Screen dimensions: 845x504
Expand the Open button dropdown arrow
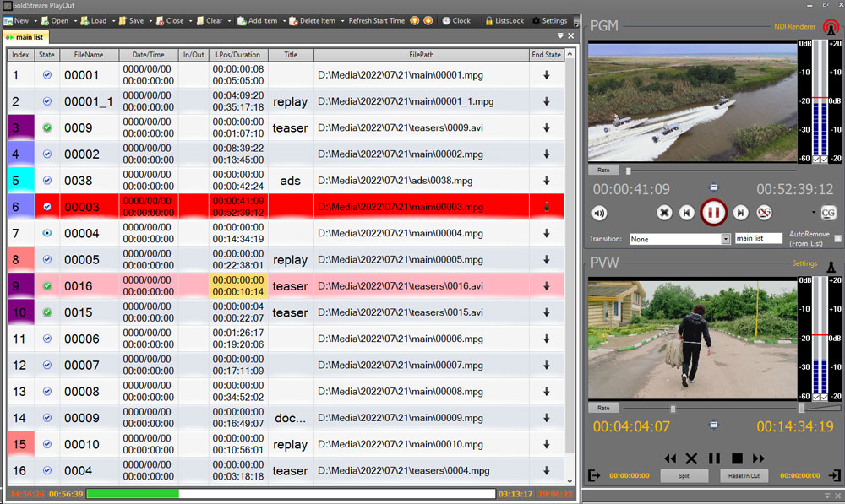pyautogui.click(x=75, y=21)
